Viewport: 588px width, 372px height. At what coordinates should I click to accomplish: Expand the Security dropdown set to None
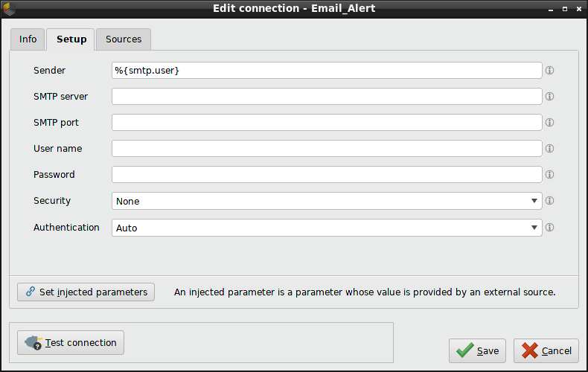[327, 201]
